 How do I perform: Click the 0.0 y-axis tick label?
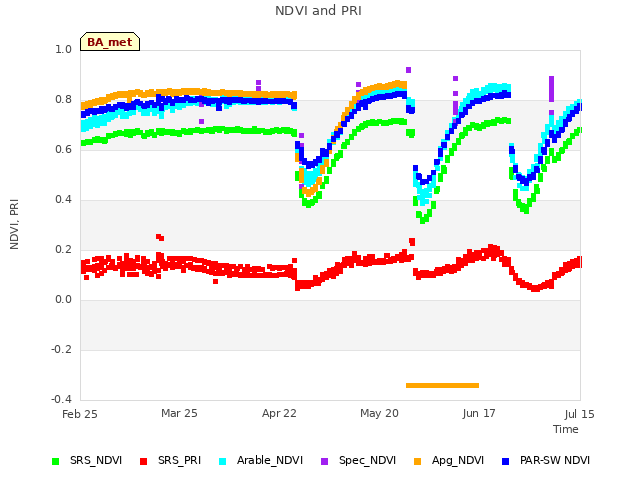click(x=63, y=300)
